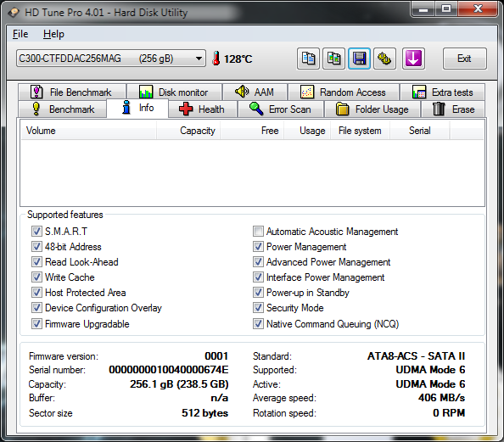Open the Error Scan tab

click(280, 109)
